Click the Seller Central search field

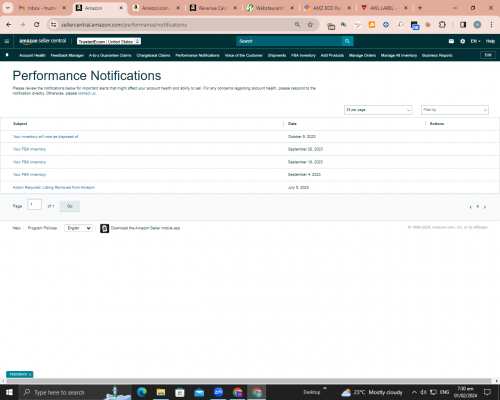tap(289, 41)
